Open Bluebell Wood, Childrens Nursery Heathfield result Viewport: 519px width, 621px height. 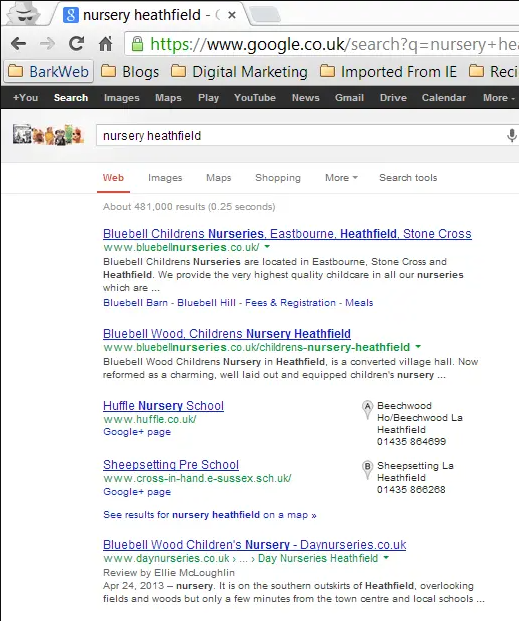[x=227, y=334]
